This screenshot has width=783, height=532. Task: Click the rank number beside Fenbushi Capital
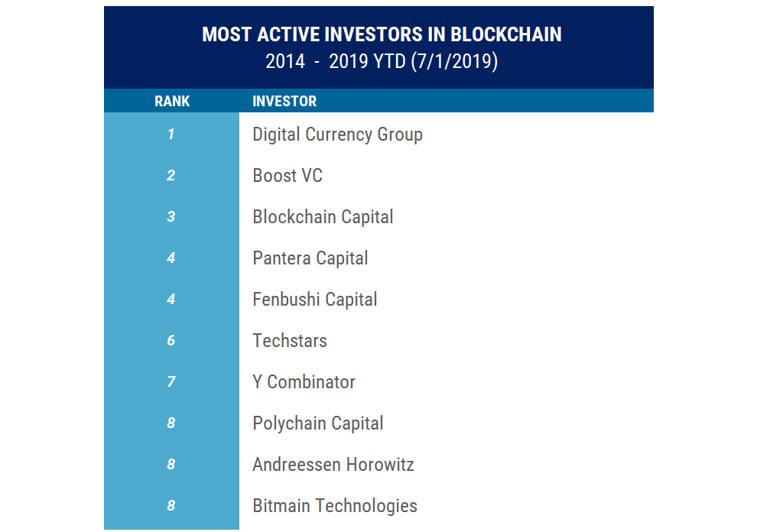click(x=171, y=300)
